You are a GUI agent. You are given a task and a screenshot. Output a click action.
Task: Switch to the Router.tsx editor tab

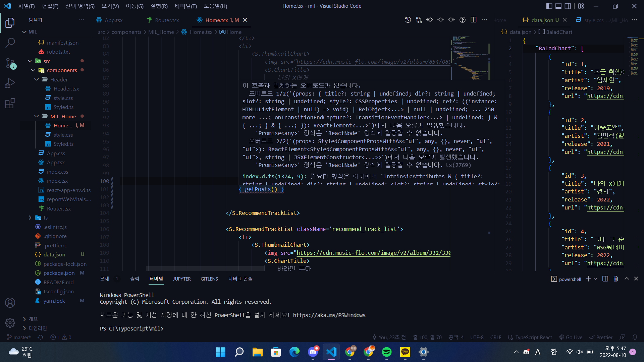[167, 20]
